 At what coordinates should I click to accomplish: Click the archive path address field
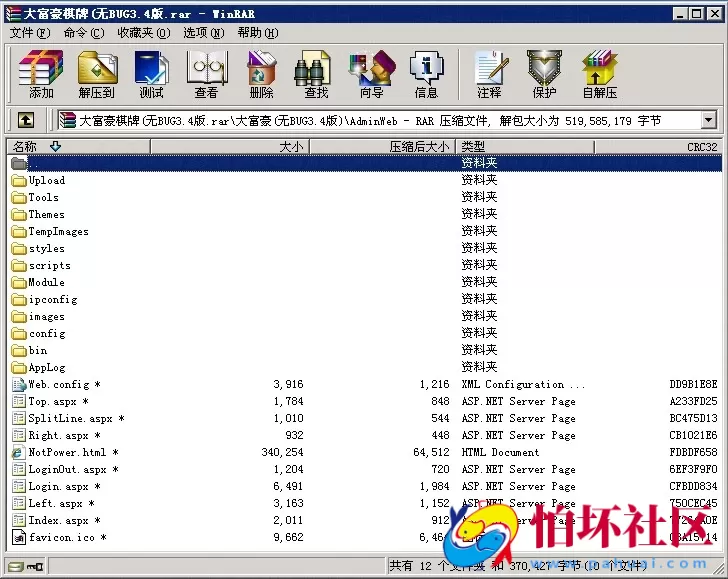tap(379, 121)
